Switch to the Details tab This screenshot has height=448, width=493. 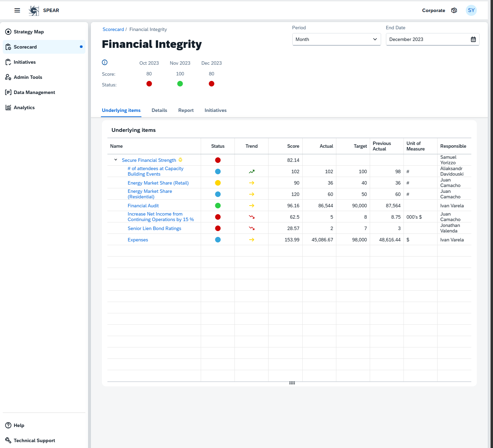pos(159,110)
